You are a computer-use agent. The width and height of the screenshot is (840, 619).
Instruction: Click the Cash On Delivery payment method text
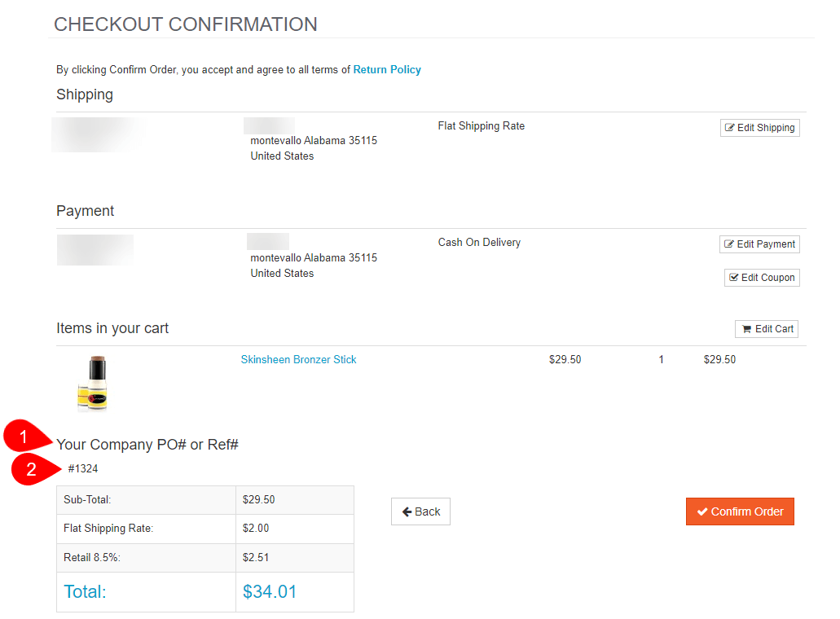479,243
